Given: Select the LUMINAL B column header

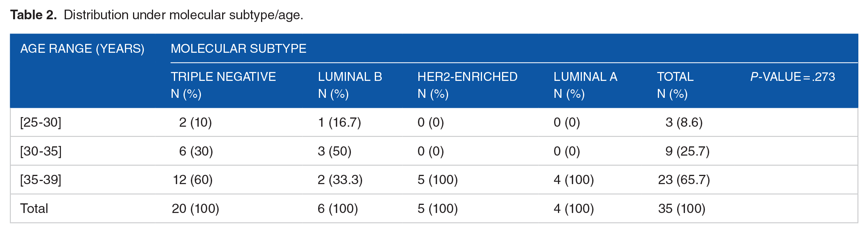Looking at the screenshot, I should click(x=350, y=85).
